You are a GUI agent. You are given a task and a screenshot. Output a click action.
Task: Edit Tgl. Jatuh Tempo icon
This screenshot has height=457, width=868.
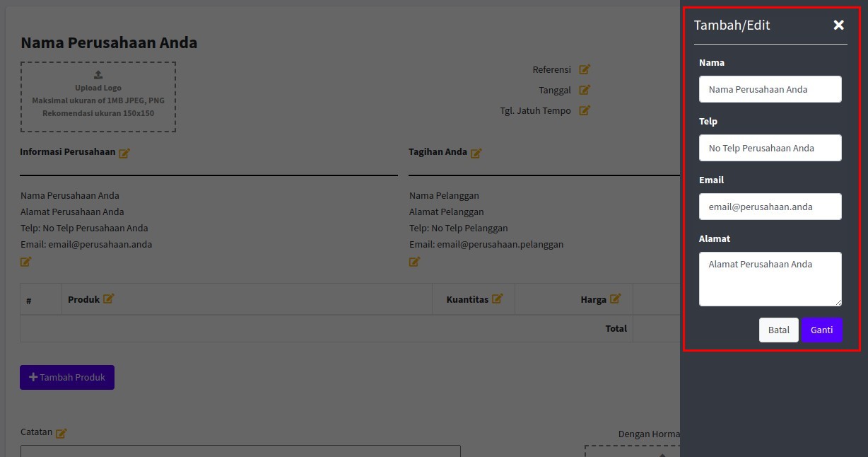(x=585, y=110)
